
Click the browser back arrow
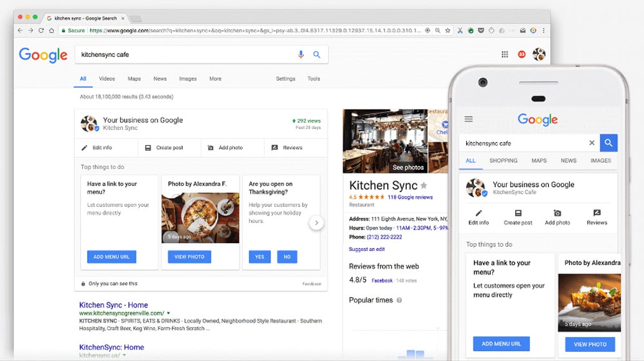click(x=20, y=30)
